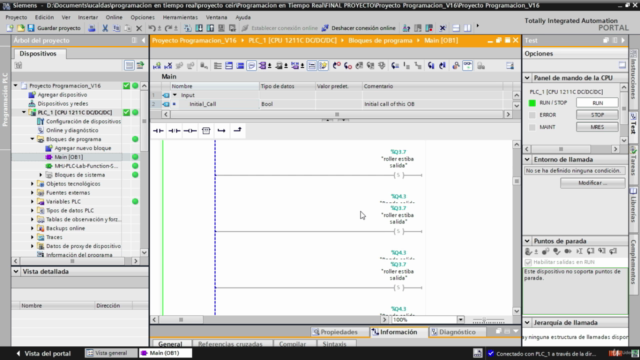Collapse Proyecto Programacion_V16 tree node
This screenshot has width=640, height=360.
pos(16,86)
